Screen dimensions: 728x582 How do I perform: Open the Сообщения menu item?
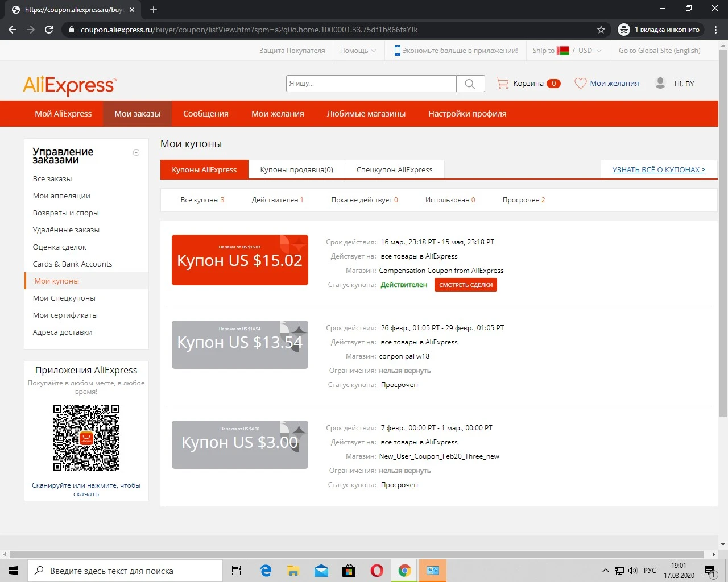point(206,114)
